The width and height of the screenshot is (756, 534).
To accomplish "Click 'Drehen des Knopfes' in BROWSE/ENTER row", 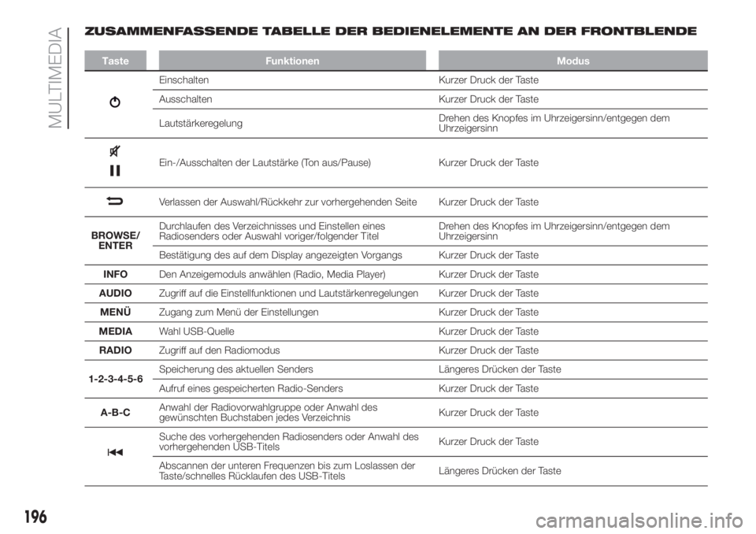I will pyautogui.click(x=554, y=231).
